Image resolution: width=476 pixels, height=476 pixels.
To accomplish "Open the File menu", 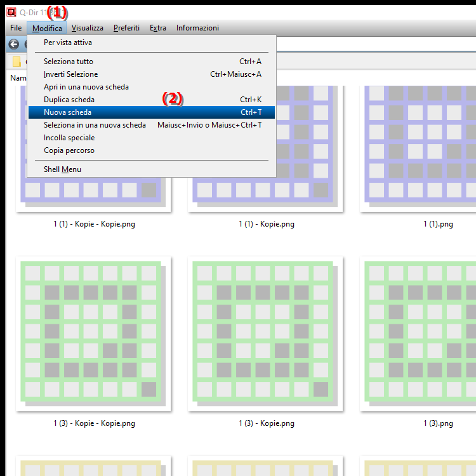I will [x=16, y=28].
